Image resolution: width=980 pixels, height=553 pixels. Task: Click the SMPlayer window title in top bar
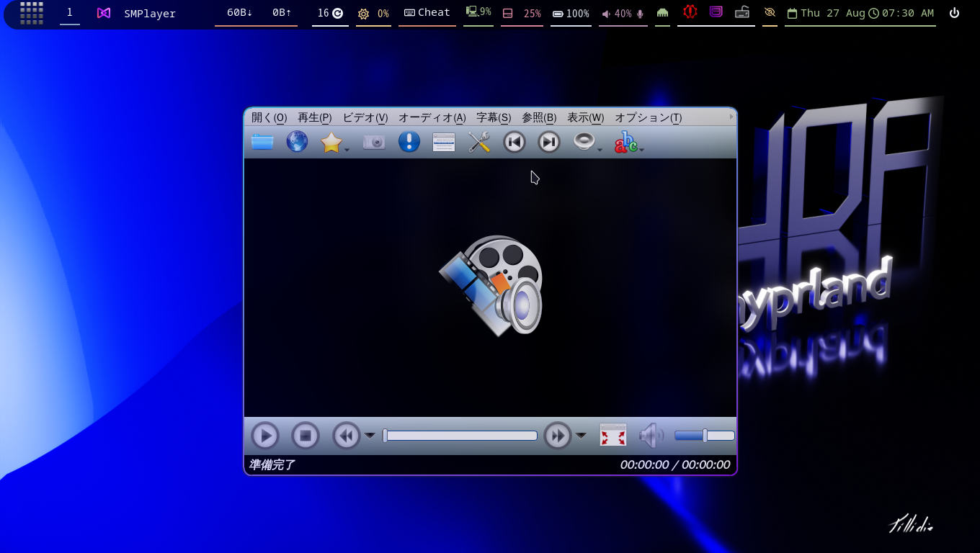(x=150, y=13)
